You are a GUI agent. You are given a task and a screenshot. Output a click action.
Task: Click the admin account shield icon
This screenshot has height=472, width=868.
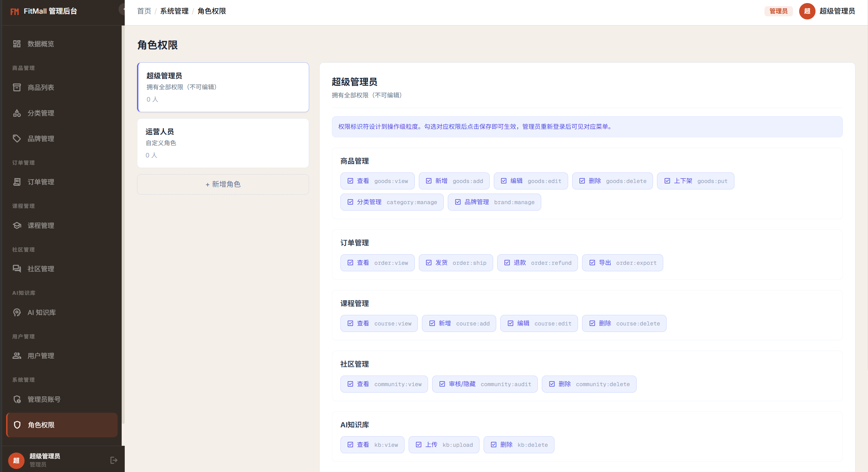(17, 399)
